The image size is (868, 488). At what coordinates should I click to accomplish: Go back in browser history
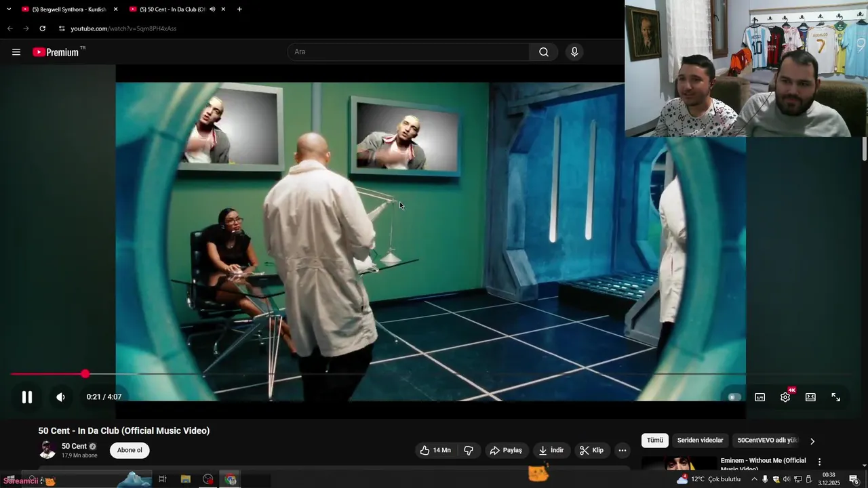pyautogui.click(x=9, y=28)
